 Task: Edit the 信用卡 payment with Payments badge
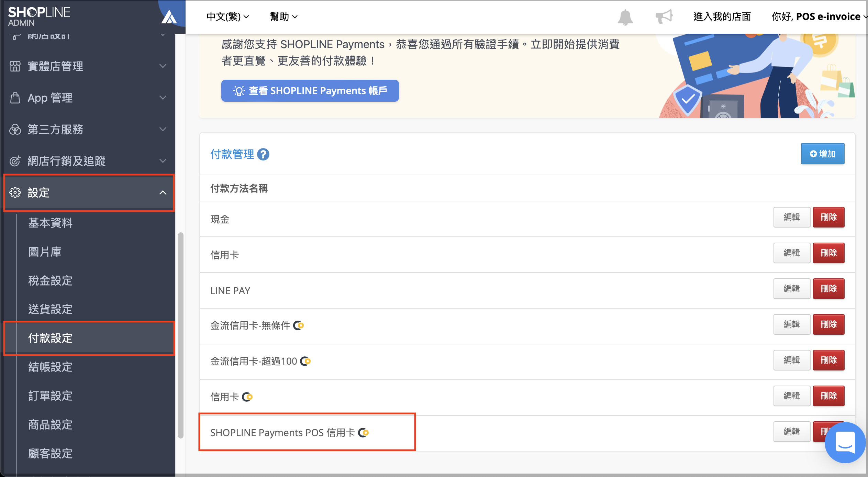(x=792, y=396)
